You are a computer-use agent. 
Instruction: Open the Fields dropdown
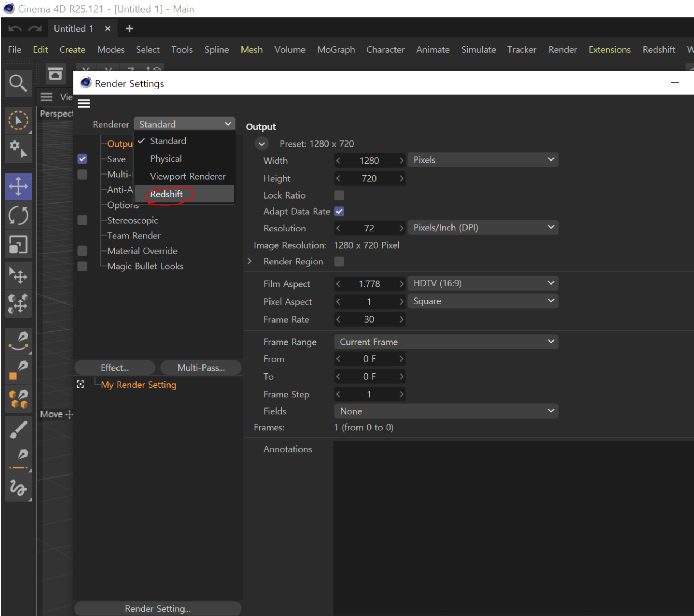tap(446, 411)
